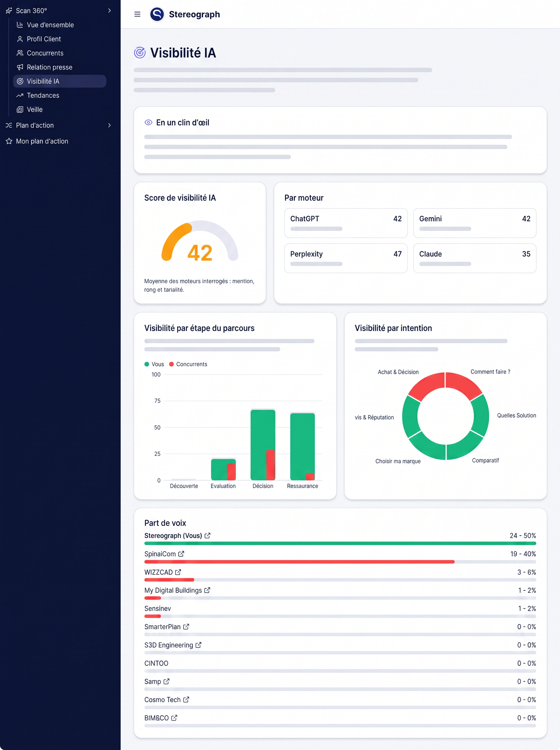This screenshot has height=750, width=560.
Task: Click the "Quelles Solution" donut label
Action: (x=517, y=416)
